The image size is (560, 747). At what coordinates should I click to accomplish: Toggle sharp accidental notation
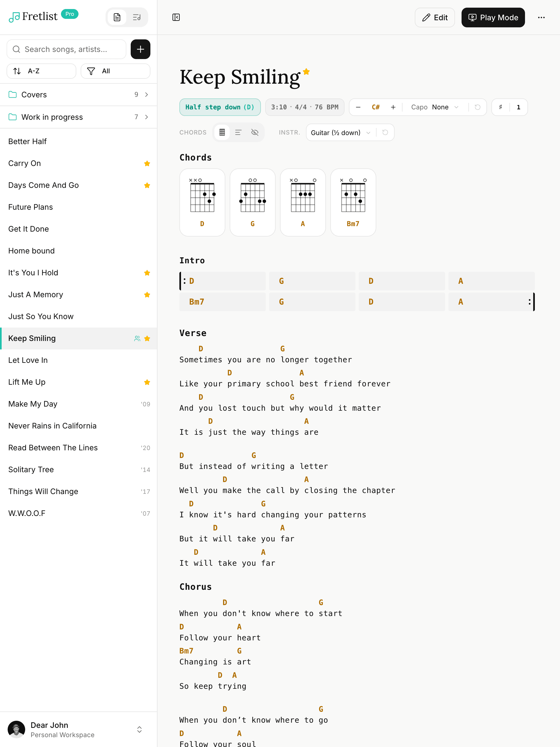coord(501,107)
